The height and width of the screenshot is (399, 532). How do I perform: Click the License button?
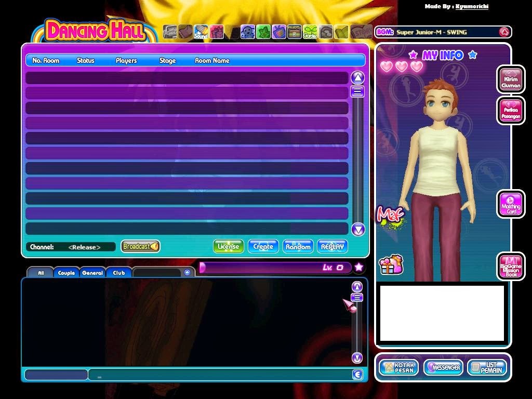[x=229, y=247]
